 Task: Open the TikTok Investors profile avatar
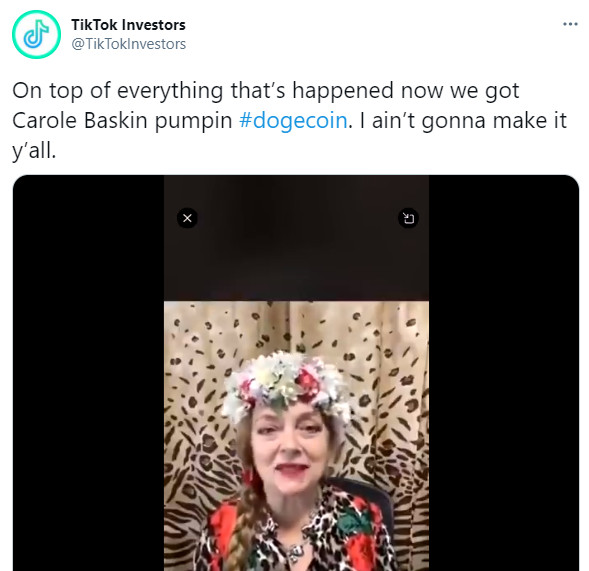[36, 35]
